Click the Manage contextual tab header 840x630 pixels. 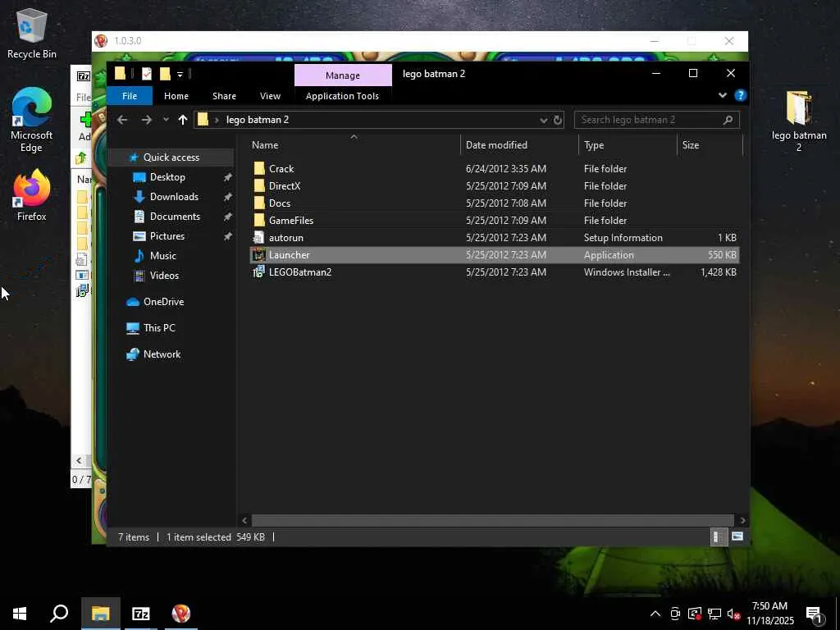click(x=343, y=75)
